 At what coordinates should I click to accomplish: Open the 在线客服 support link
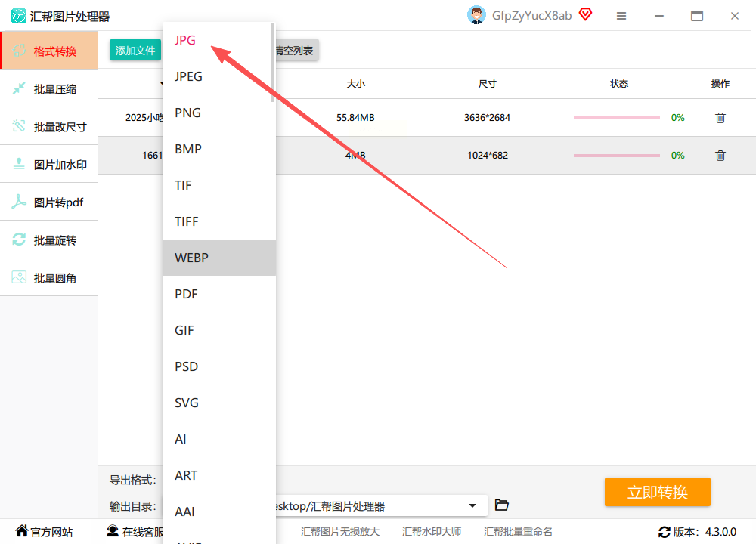click(x=135, y=531)
